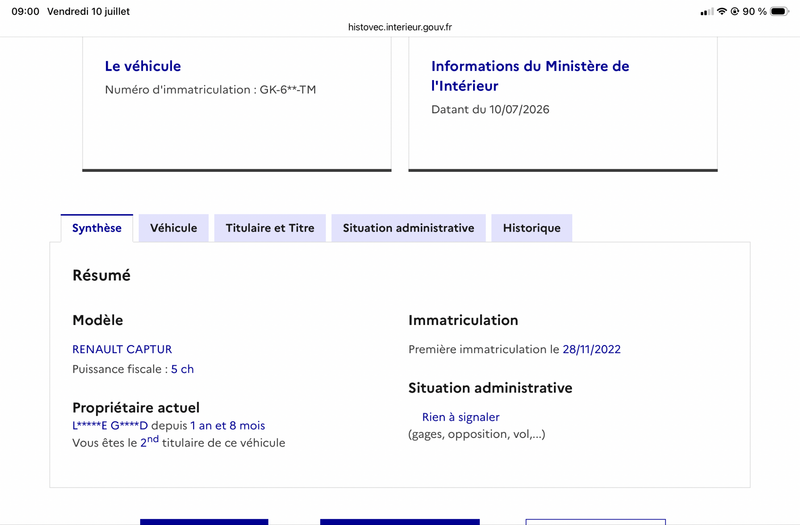Click the 'Propriétaire actuel' heading

136,408
